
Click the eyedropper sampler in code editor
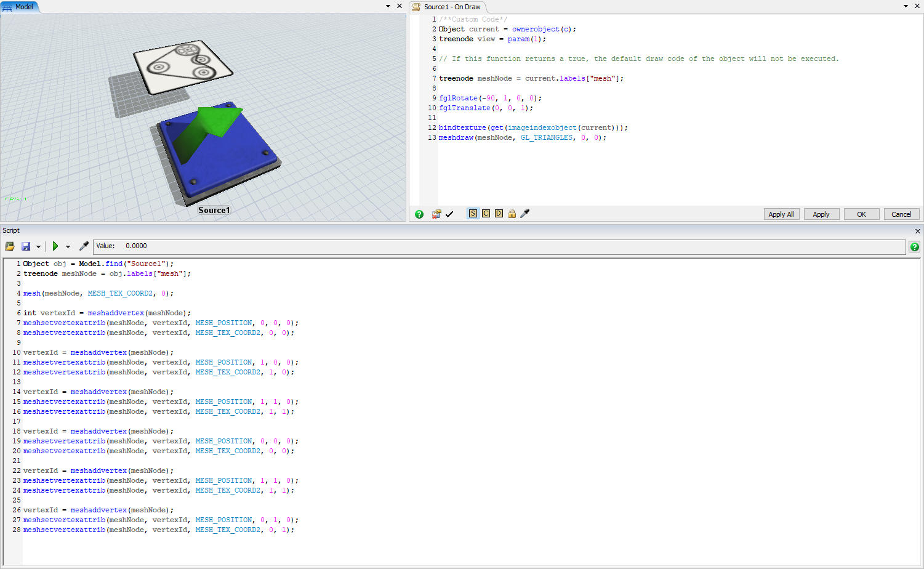coord(525,214)
